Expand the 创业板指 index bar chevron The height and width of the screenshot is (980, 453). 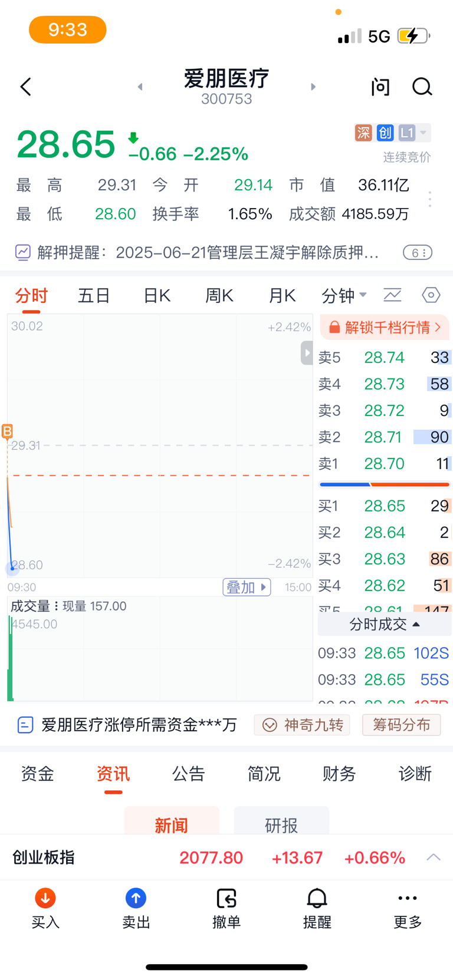tap(434, 857)
